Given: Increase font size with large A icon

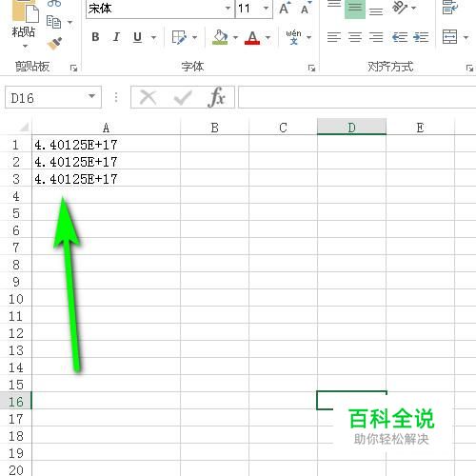Looking at the screenshot, I should pos(285,8).
